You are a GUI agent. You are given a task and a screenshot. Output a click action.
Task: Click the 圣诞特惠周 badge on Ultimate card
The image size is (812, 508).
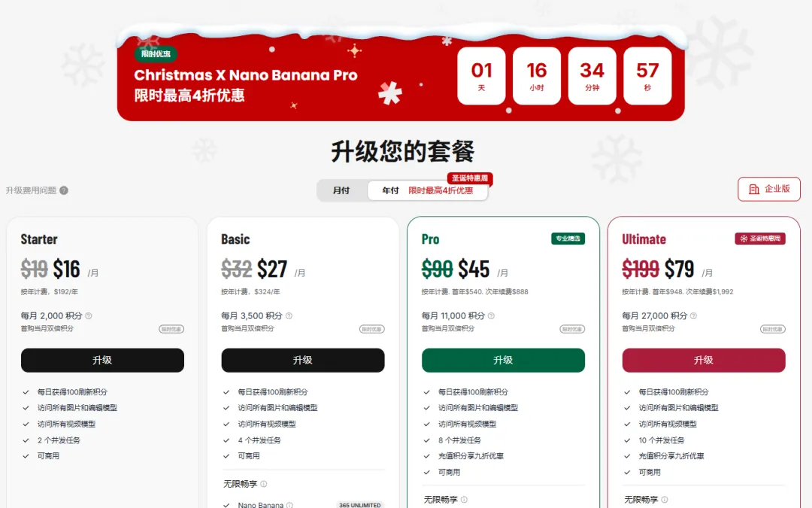(x=760, y=239)
